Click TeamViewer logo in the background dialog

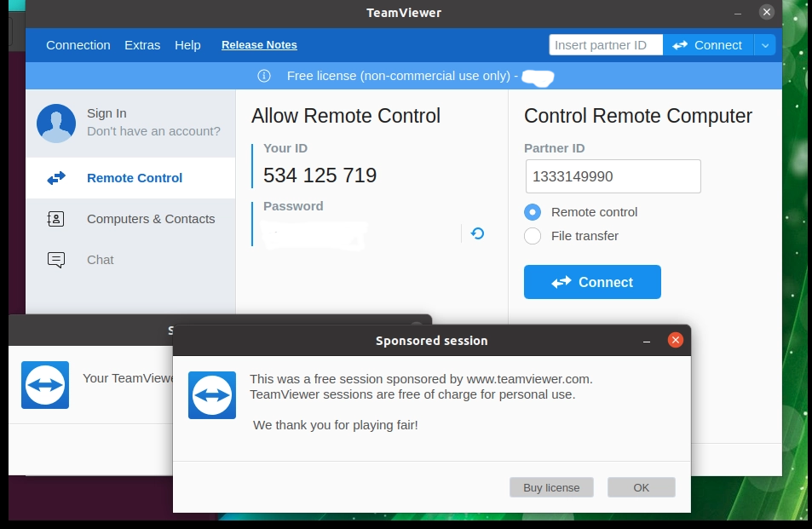(45, 385)
